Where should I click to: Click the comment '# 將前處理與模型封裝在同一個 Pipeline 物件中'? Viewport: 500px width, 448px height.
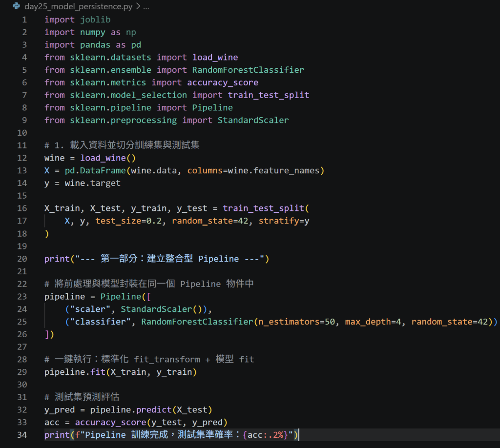pyautogui.click(x=149, y=284)
